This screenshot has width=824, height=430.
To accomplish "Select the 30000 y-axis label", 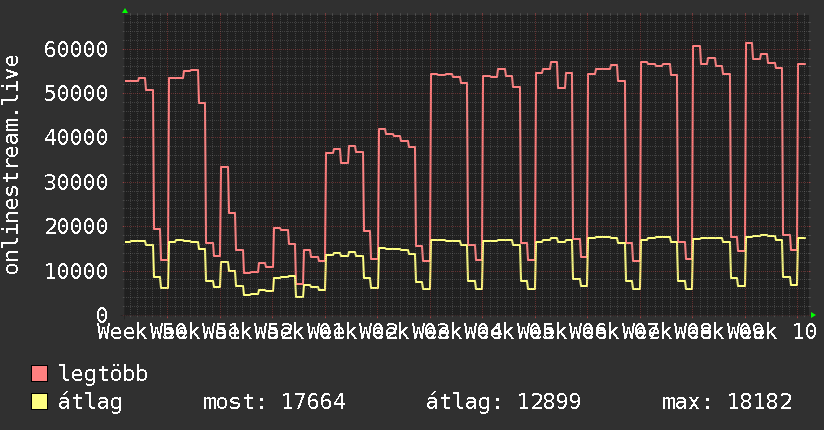I will tap(76, 182).
